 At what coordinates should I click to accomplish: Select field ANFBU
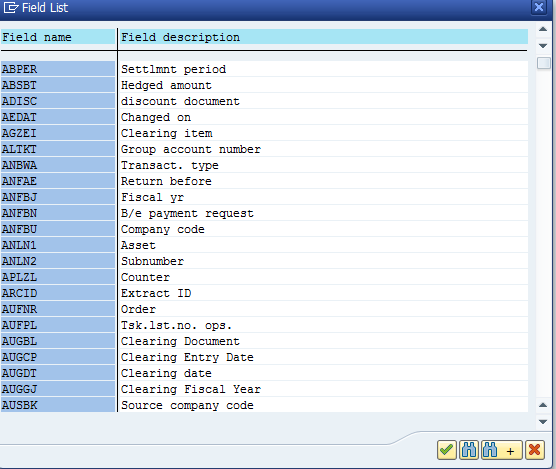pyautogui.click(x=58, y=229)
